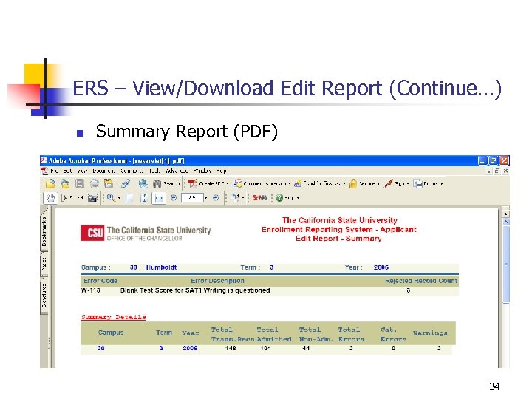Restore the inner document window

click(x=497, y=171)
